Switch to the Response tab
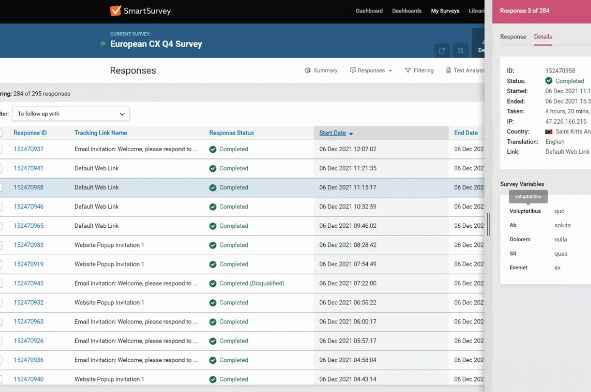Viewport: 591px width, 392px height. coord(513,37)
